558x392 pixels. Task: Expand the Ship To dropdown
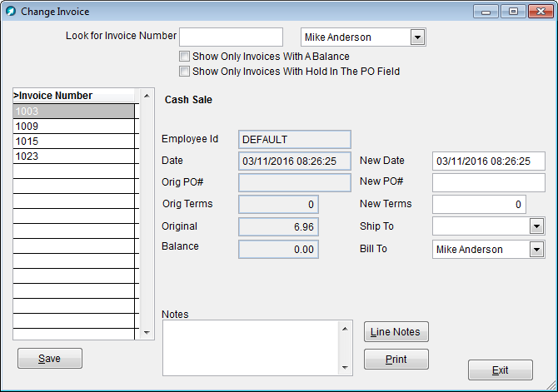click(536, 226)
